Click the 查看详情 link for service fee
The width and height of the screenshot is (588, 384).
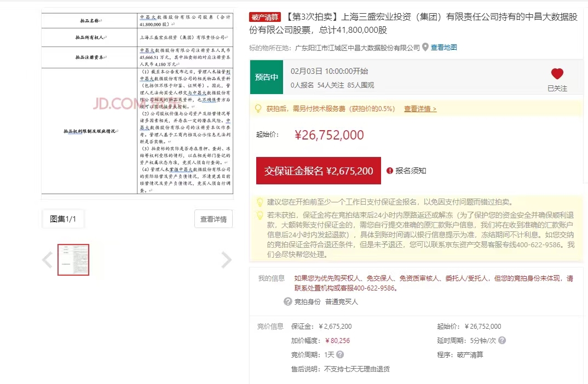point(420,109)
